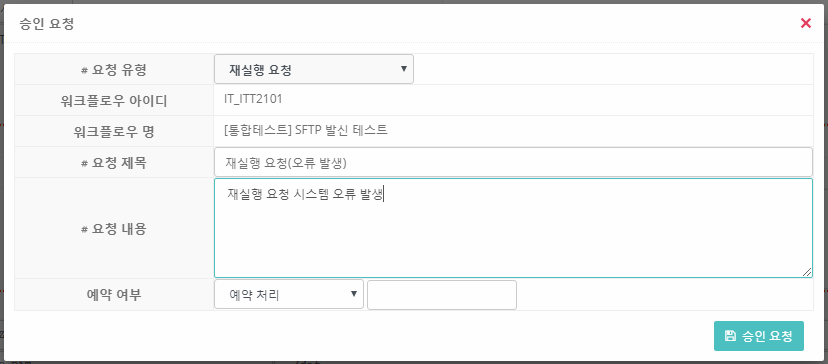Click the # 요청 제목 row label
828x364 pixels.
point(114,163)
